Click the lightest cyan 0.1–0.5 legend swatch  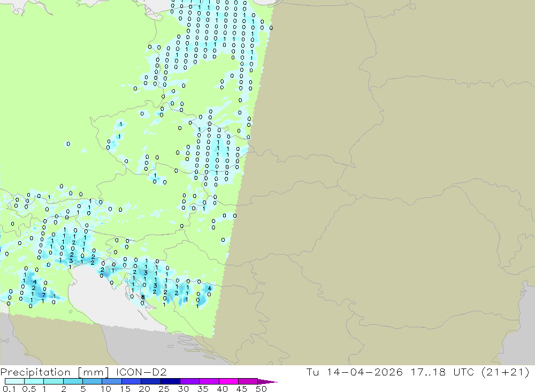(x=14, y=381)
